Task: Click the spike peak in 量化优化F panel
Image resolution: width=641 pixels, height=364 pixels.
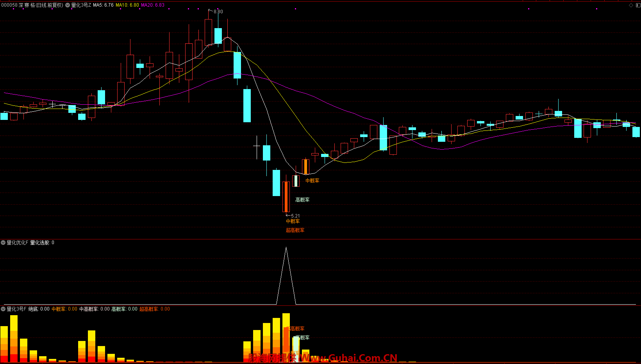Action: point(286,248)
